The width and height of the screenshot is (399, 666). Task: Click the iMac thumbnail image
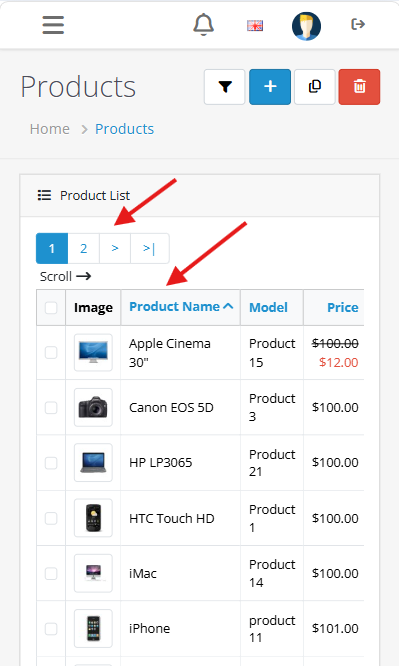[93, 573]
